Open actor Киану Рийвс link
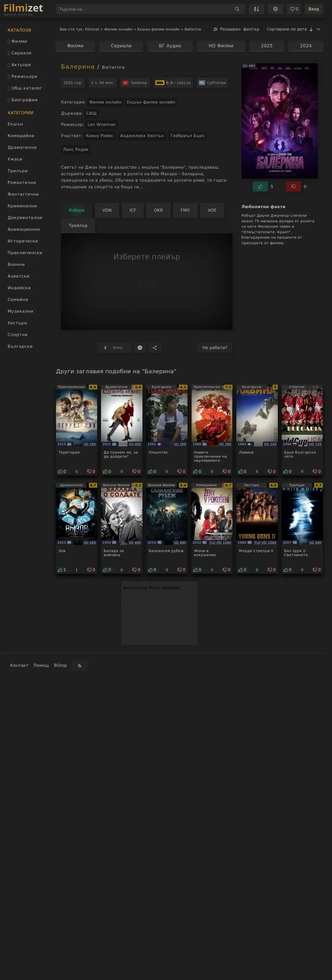The width and height of the screenshot is (332, 980). tap(100, 136)
